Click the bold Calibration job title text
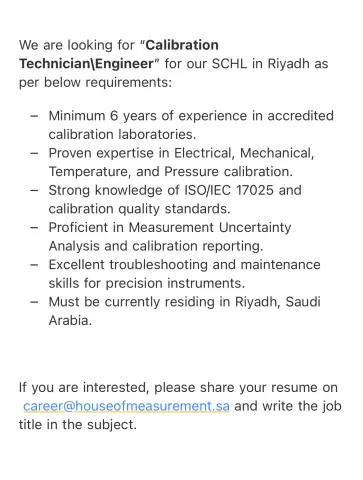 click(182, 45)
